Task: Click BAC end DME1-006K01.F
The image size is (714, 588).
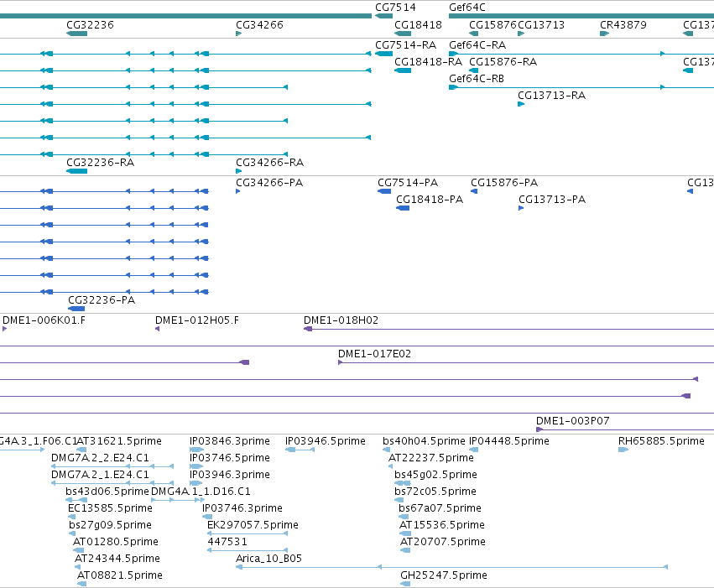Action: 44,320
